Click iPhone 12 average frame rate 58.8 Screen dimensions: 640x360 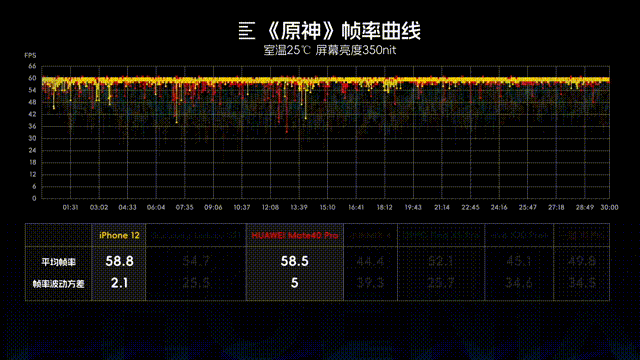119,261
